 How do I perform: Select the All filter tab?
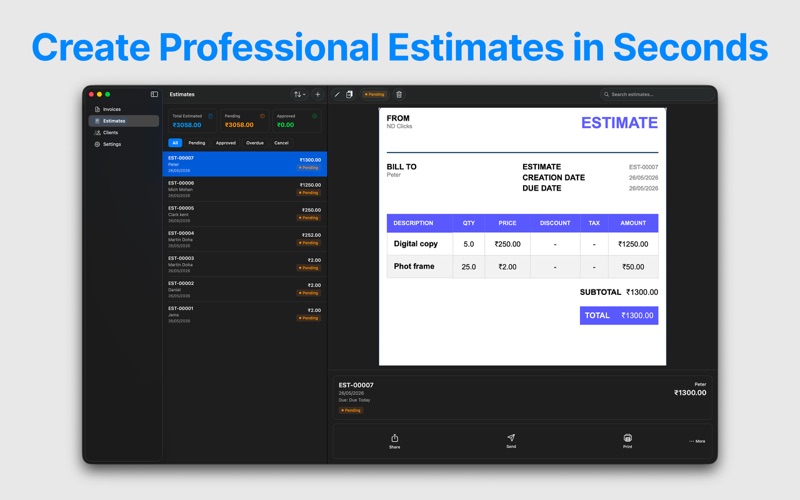pyautogui.click(x=175, y=143)
